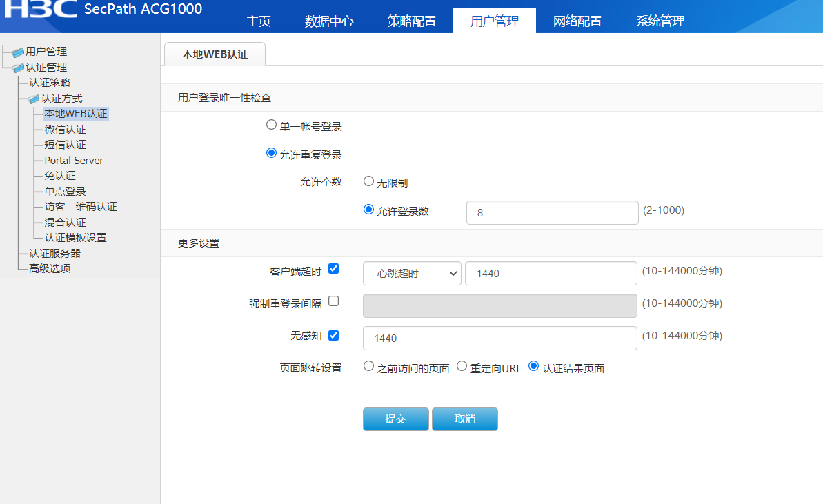Toggle the 客户端超时 checkbox
Image resolution: width=823 pixels, height=504 pixels.
point(333,269)
